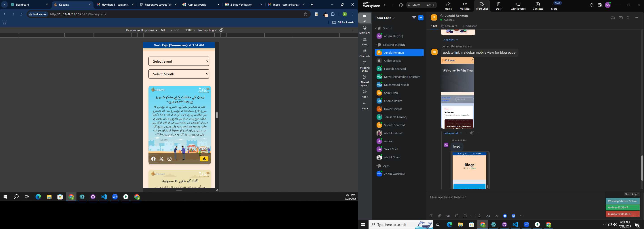Screen dimensions: 644x229
Task: Open Apps in Zoom left sidebar
Action: pyautogui.click(x=365, y=94)
